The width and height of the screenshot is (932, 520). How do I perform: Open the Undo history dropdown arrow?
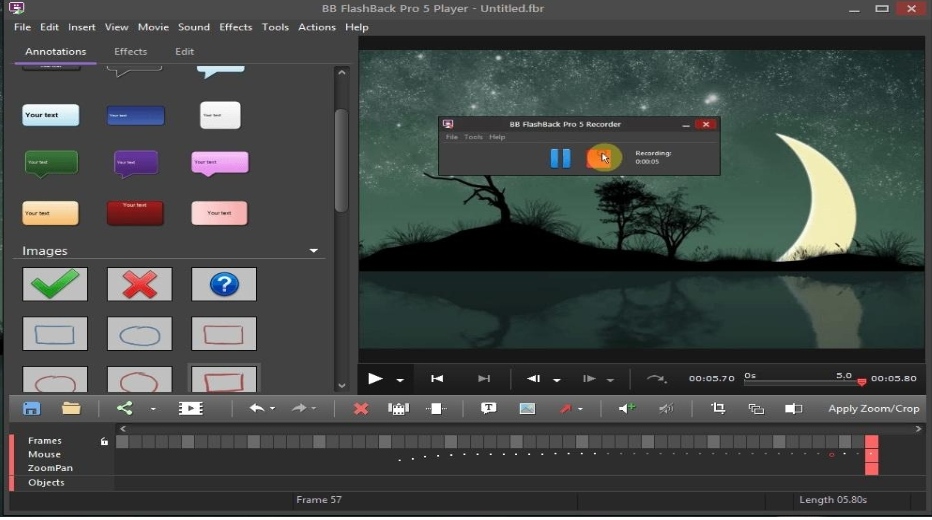click(x=272, y=409)
